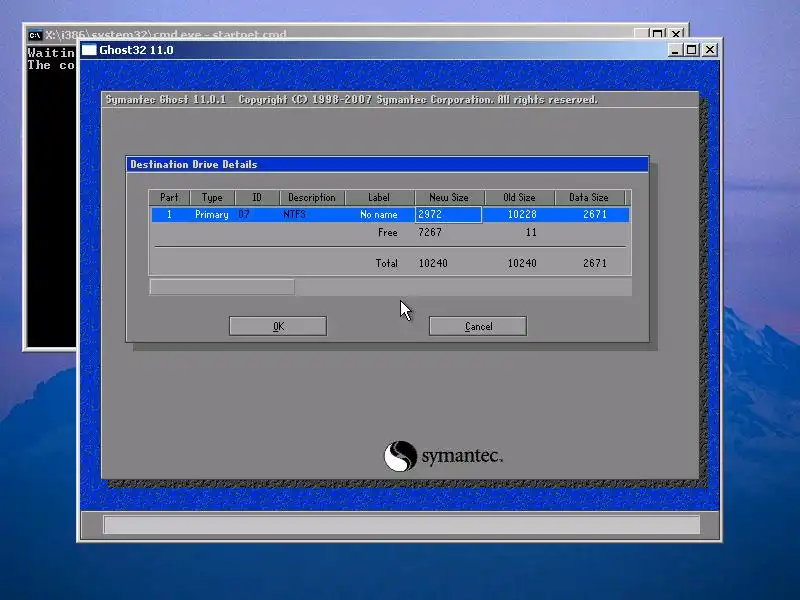This screenshot has height=600, width=800.
Task: Click the cmd.exe console text area
Action: pyautogui.click(x=51, y=196)
